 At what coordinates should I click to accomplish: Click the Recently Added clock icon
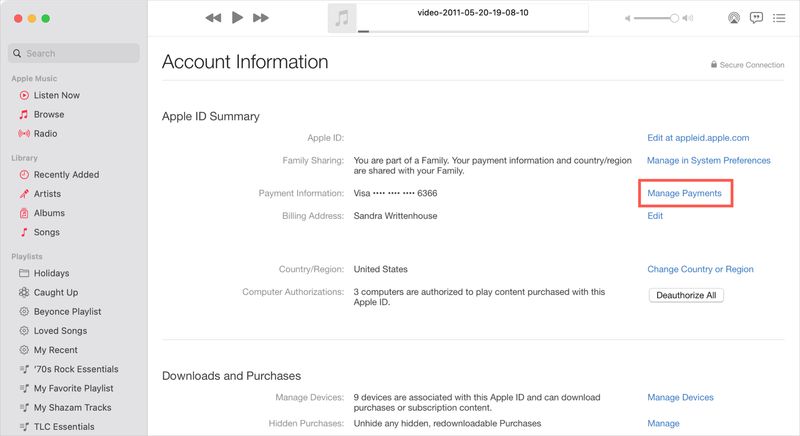[x=24, y=174]
